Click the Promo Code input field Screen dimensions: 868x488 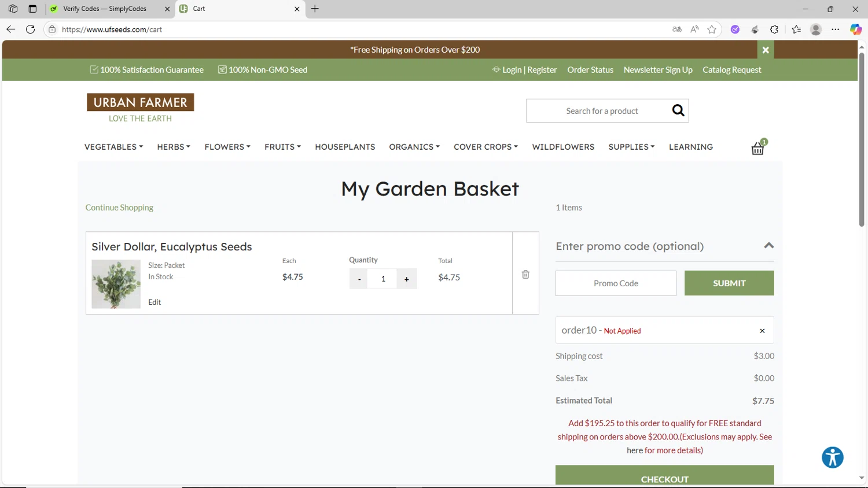pos(616,283)
